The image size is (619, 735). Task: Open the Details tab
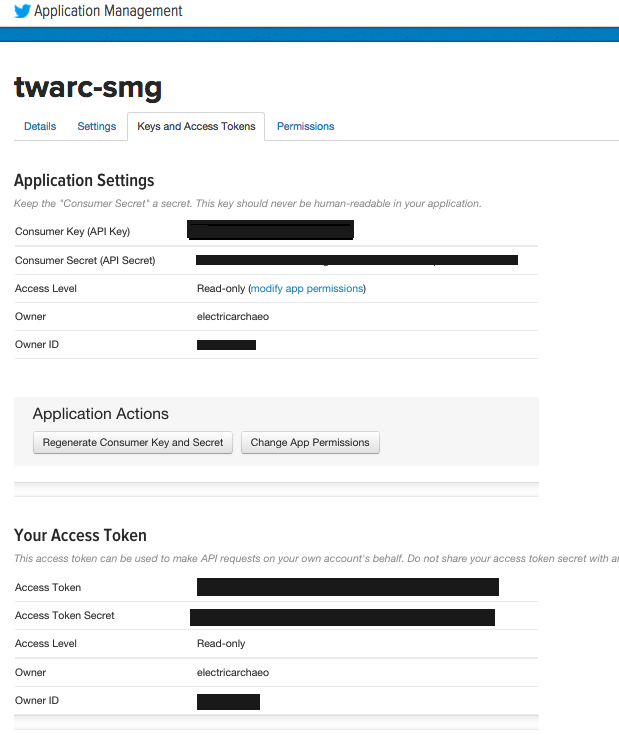pyautogui.click(x=40, y=126)
